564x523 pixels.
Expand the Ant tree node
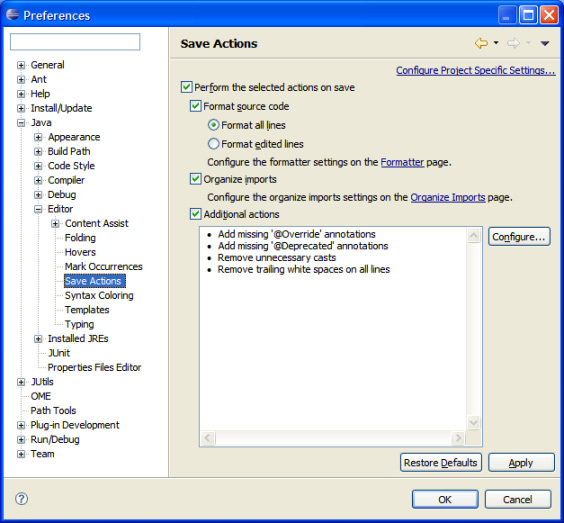pos(21,79)
